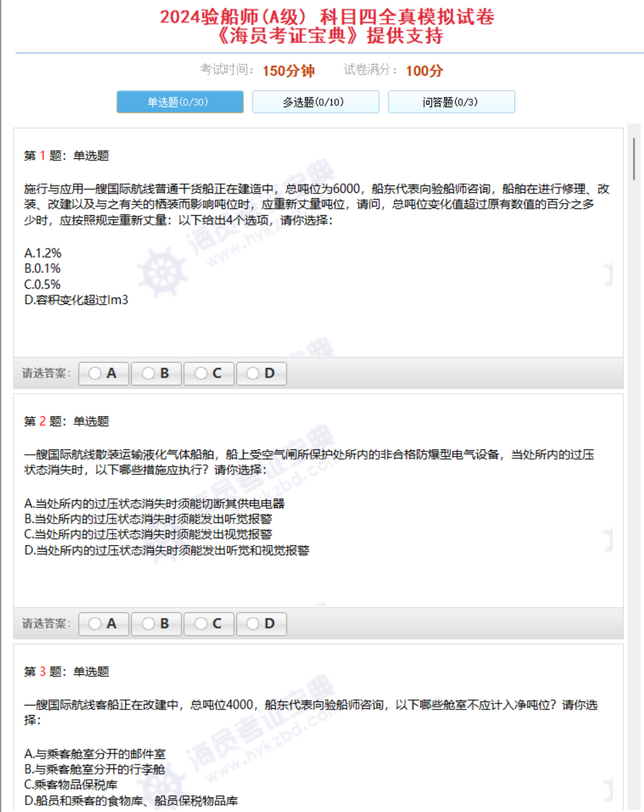Go to the 问答题(0/3) tab
Screen dimensions: 644x812
(x=451, y=102)
